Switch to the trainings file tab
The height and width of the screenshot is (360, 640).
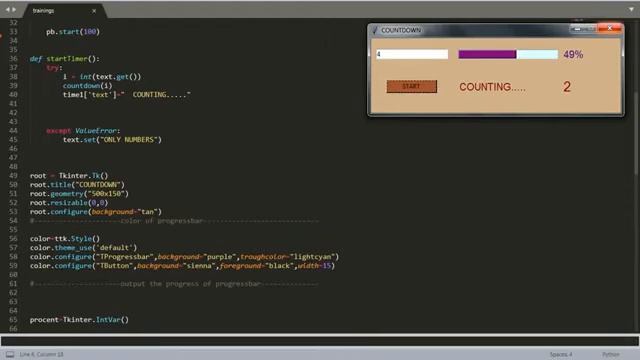pos(64,11)
